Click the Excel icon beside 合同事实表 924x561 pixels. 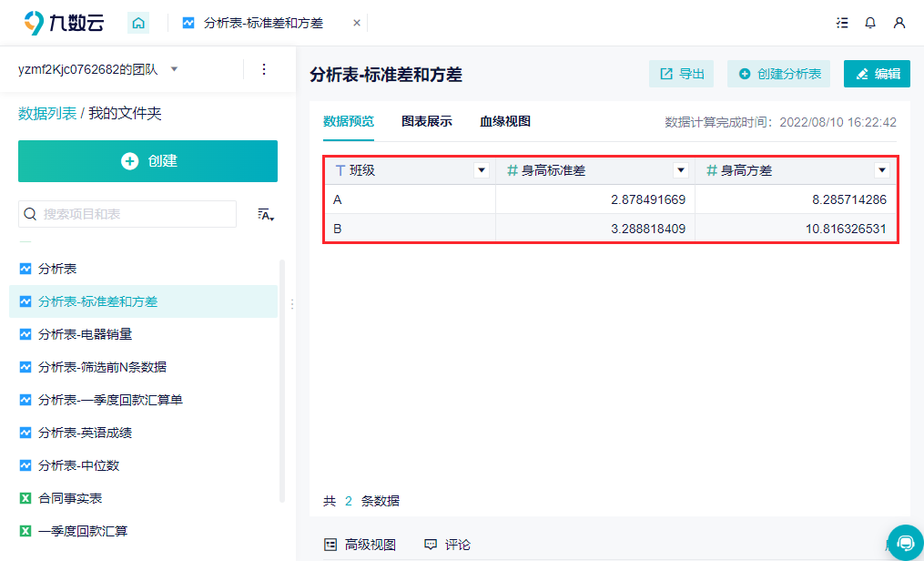tap(25, 498)
